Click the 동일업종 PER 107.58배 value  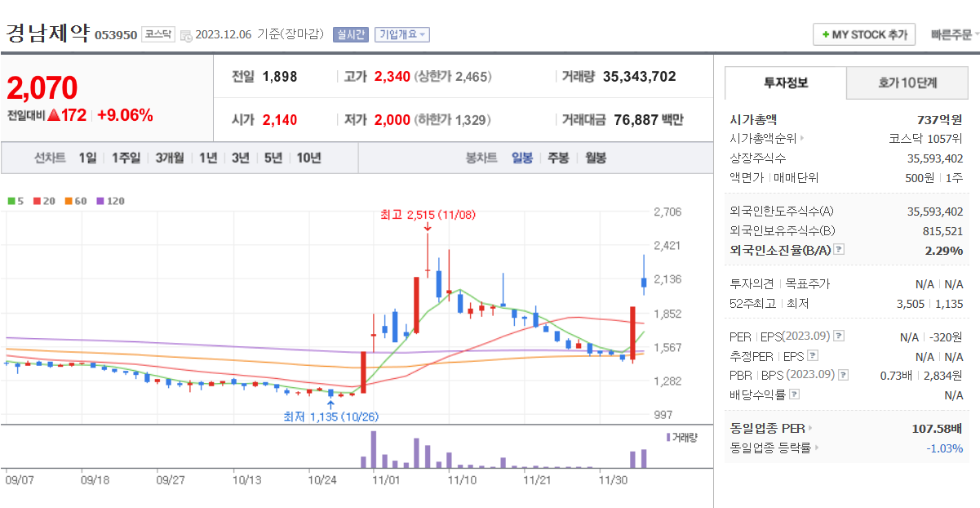coord(937,428)
